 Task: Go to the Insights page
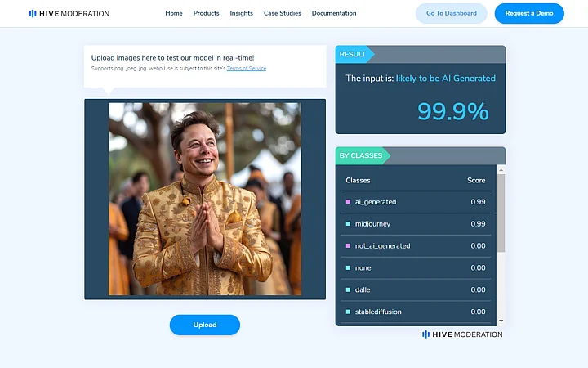tap(242, 13)
